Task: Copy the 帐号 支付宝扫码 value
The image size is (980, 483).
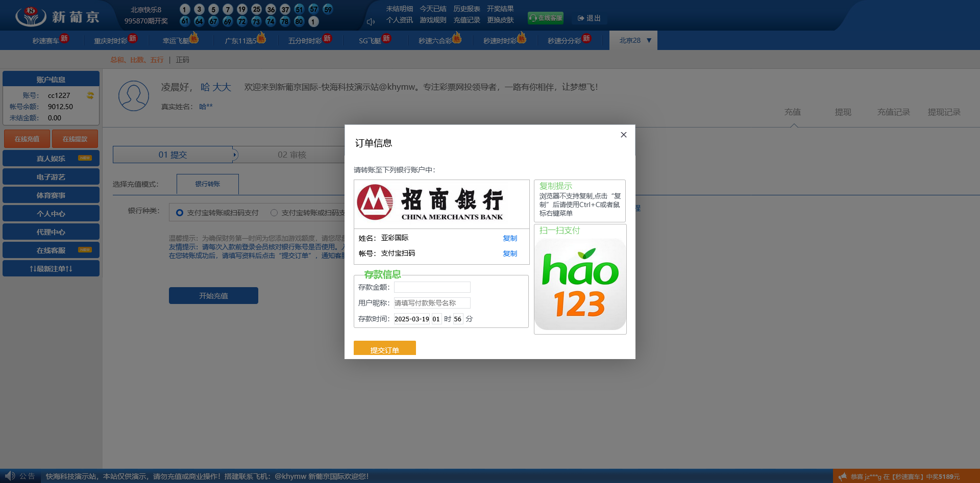Action: coord(509,253)
